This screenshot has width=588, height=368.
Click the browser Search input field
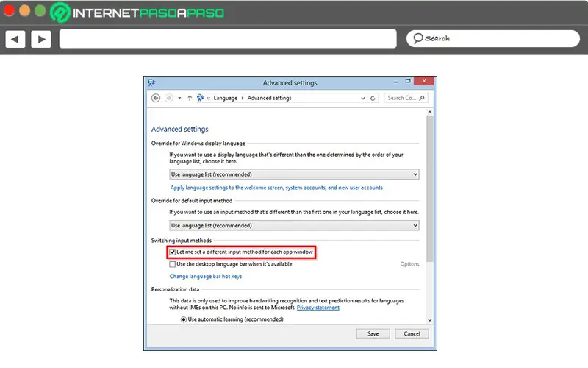pos(493,38)
